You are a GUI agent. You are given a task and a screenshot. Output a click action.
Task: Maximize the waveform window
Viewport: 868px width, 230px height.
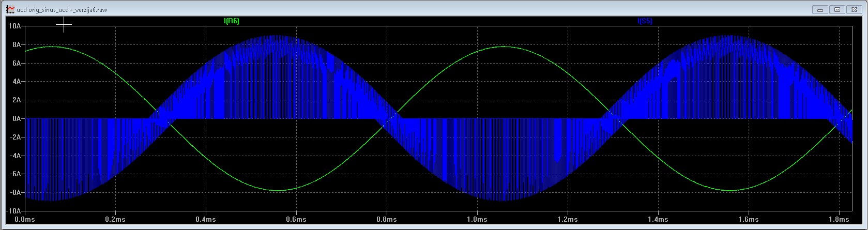[837, 9]
